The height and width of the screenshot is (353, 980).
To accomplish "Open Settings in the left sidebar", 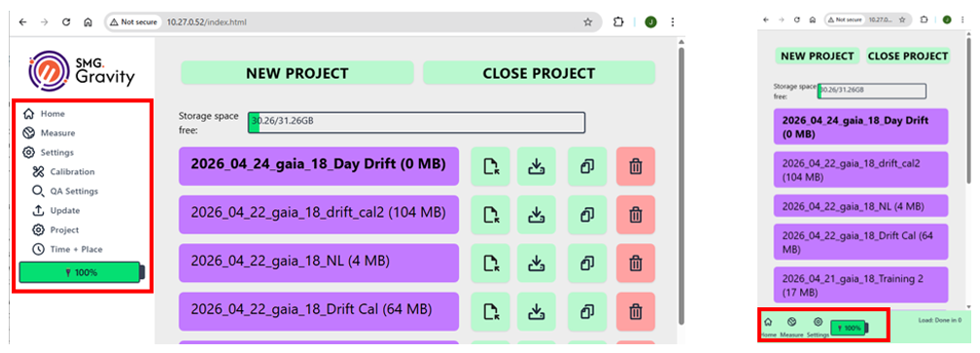I will click(x=49, y=153).
